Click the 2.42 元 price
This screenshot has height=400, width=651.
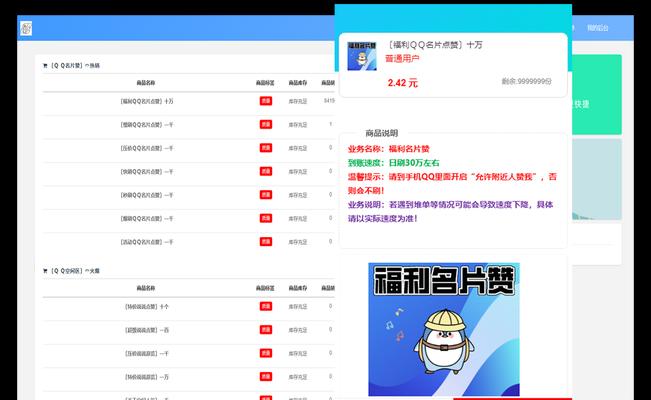pyautogui.click(x=403, y=83)
